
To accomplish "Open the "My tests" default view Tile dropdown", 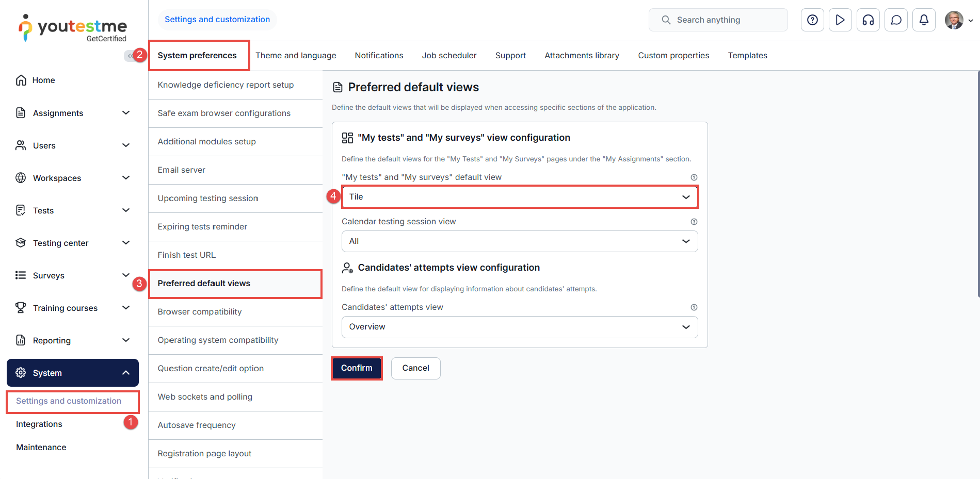I will 519,197.
